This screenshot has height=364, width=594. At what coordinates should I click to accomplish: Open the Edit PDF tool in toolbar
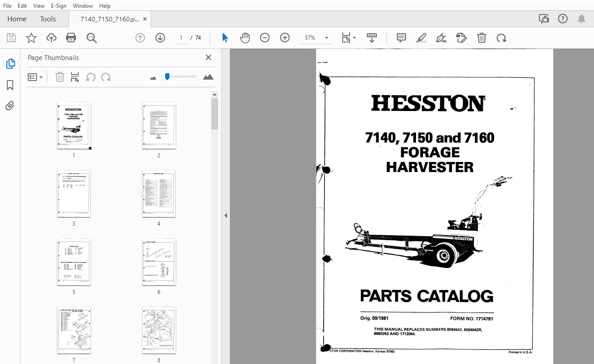(462, 38)
